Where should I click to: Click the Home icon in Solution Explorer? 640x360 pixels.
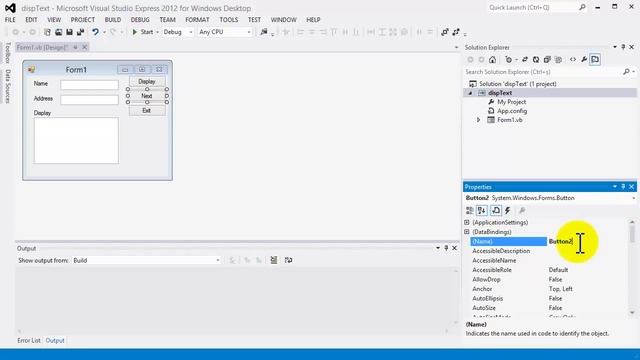[493, 60]
